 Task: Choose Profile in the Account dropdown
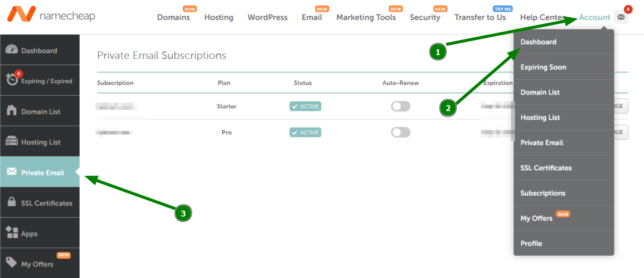click(531, 243)
